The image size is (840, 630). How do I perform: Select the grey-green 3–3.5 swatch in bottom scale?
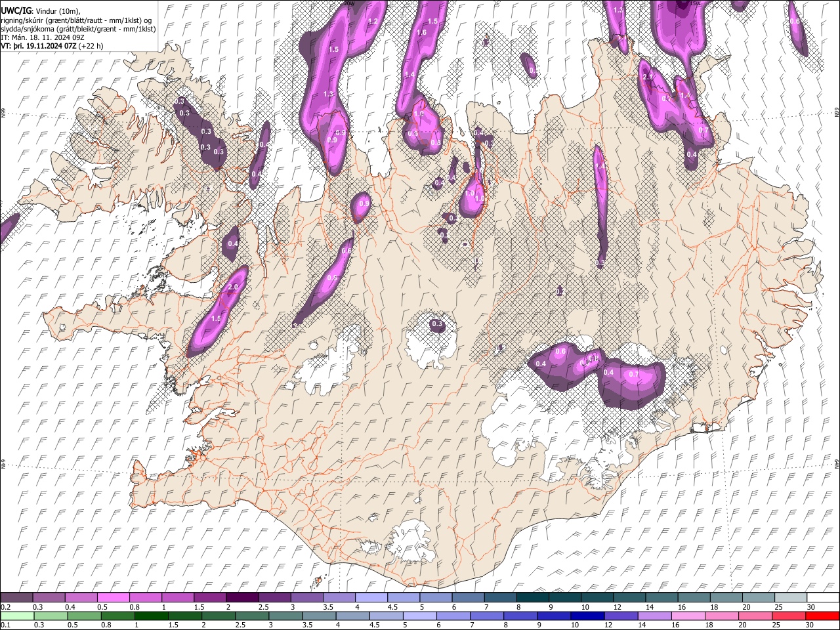coord(286,616)
